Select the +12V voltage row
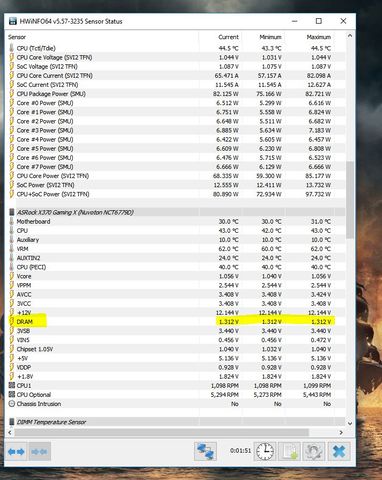Image resolution: width=382 pixels, height=480 pixels. [176, 313]
